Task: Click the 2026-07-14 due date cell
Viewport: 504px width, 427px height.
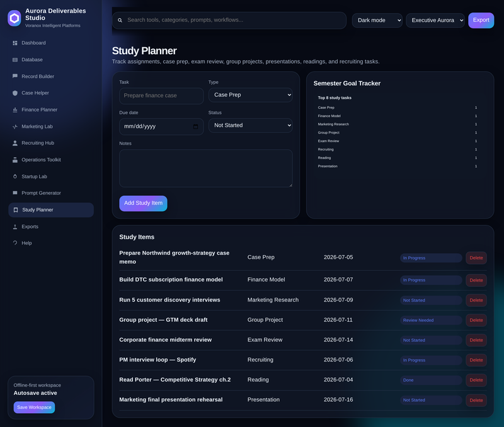Action: pyautogui.click(x=338, y=340)
